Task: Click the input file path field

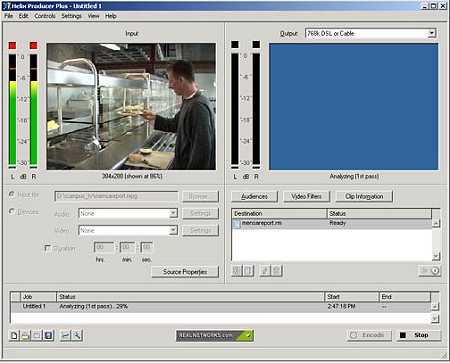Action: pos(116,196)
